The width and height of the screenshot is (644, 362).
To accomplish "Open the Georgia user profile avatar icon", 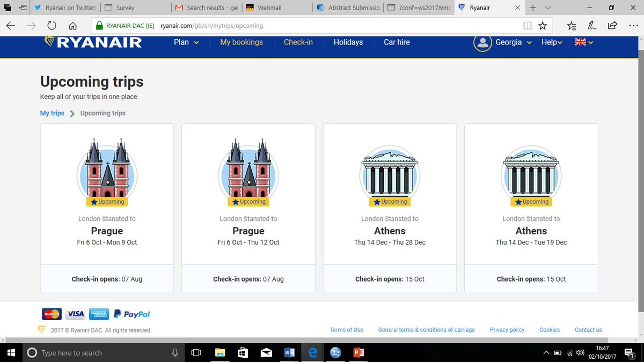I will tap(482, 42).
